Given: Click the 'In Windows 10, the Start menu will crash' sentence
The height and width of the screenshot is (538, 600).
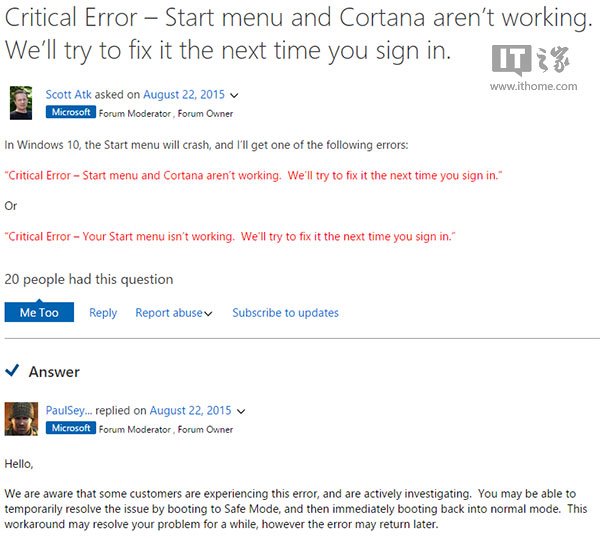Looking at the screenshot, I should [206, 145].
